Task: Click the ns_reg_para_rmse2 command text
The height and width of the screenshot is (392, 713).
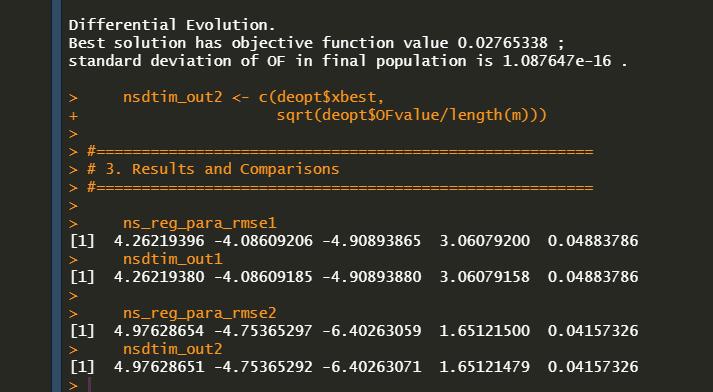Action: tap(200, 313)
